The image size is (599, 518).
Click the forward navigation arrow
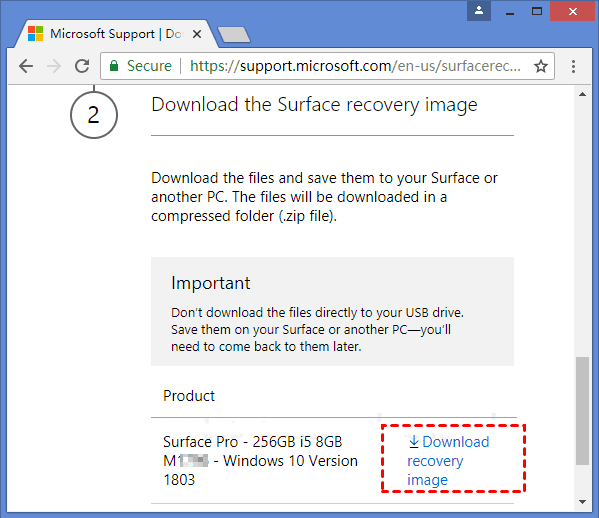coord(54,66)
